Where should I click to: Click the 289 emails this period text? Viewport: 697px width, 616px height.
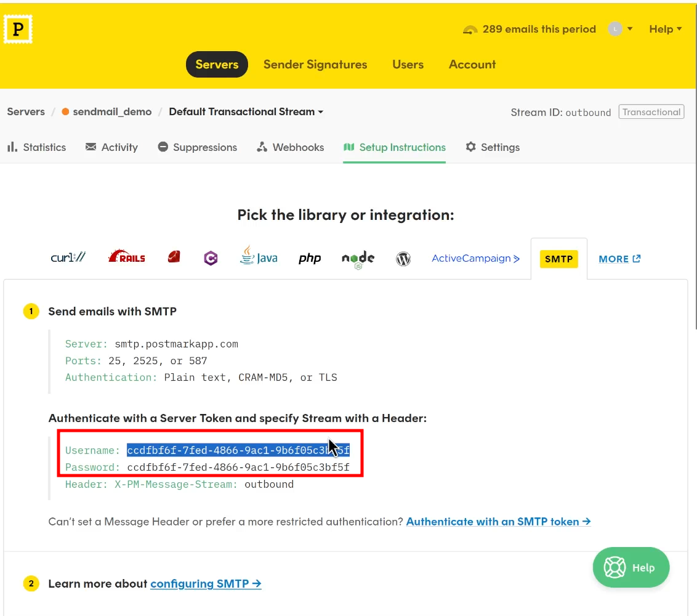(539, 30)
